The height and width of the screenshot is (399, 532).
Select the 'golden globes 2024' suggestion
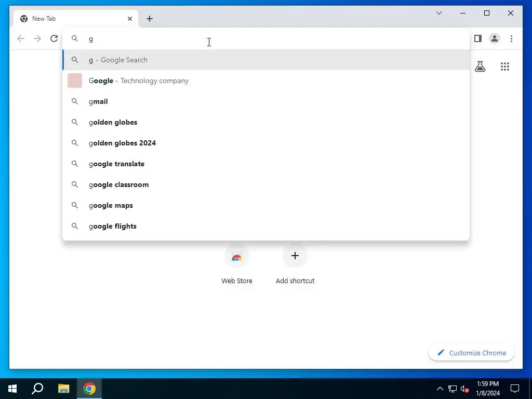(266, 143)
